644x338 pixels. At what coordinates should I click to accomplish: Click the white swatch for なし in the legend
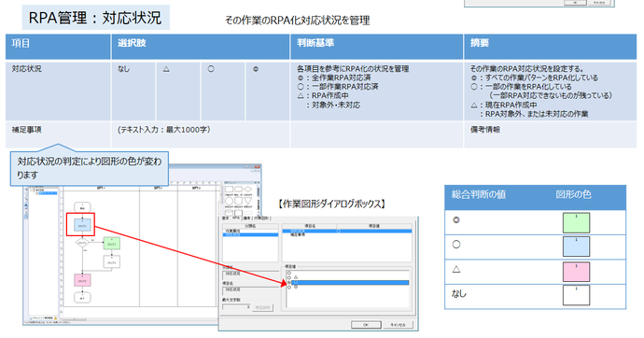pos(576,295)
